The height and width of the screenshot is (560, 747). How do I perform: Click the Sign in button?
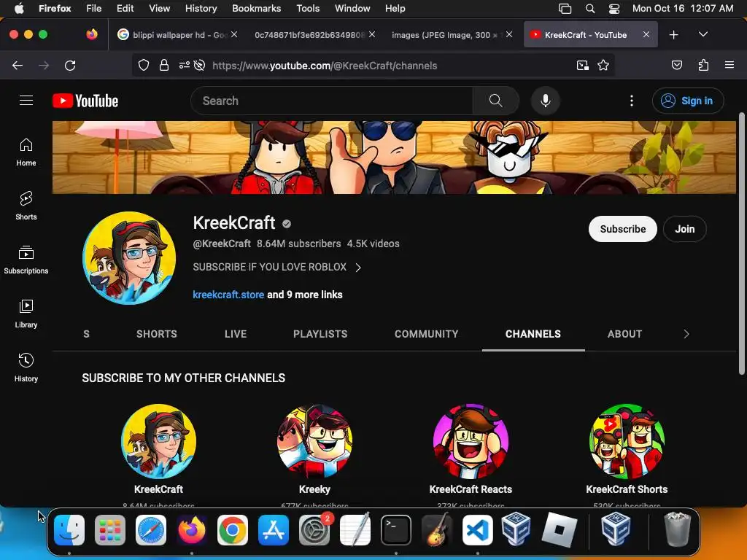(688, 101)
